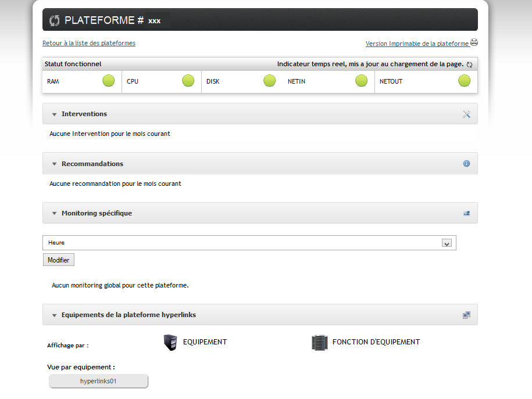Click the refresh icon beside PLATEFORME title
The image size is (532, 399).
55,20
